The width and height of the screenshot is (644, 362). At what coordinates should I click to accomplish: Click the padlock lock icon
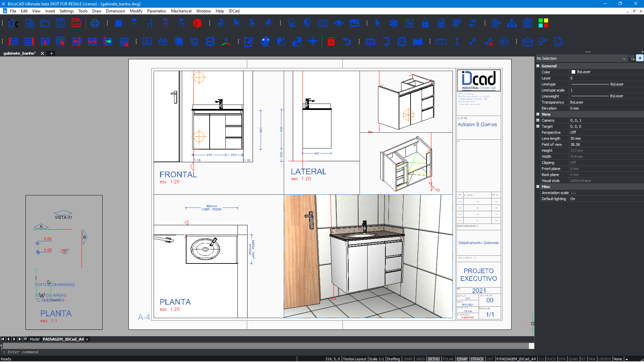425,23
